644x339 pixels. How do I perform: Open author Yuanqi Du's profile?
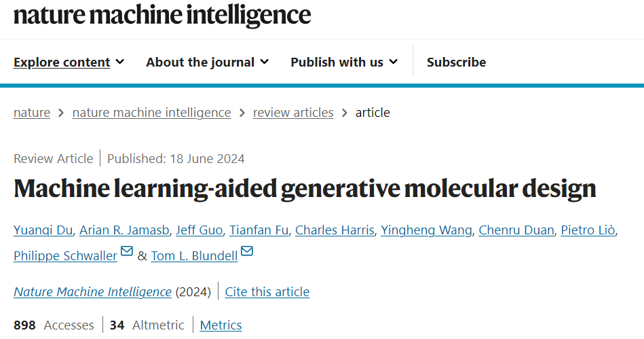[x=43, y=230]
